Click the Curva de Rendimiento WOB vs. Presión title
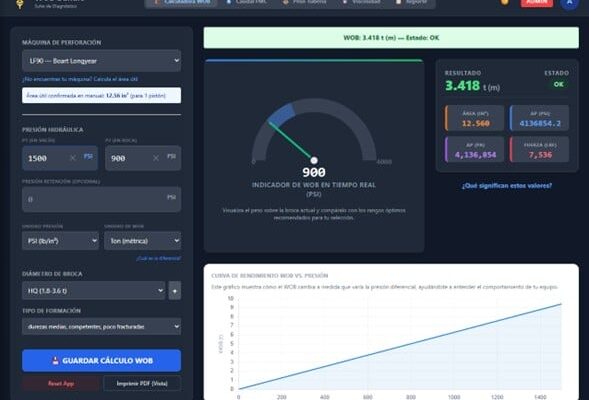 (x=270, y=275)
